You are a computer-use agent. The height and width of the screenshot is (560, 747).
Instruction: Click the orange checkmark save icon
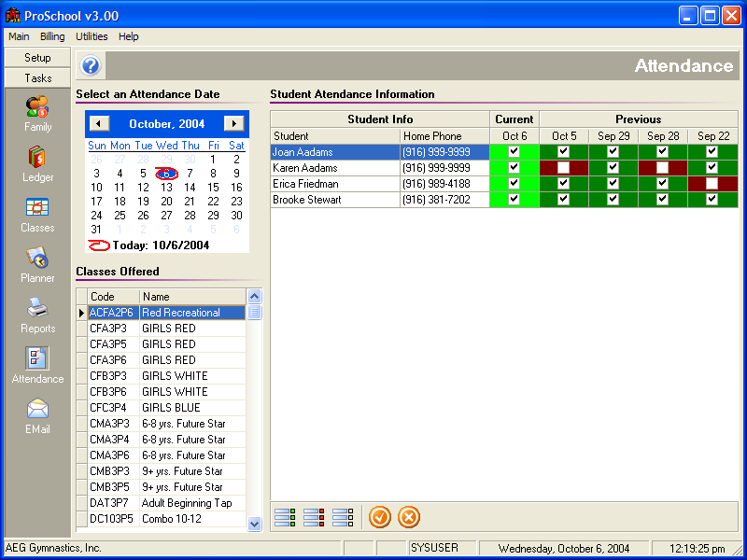380,516
